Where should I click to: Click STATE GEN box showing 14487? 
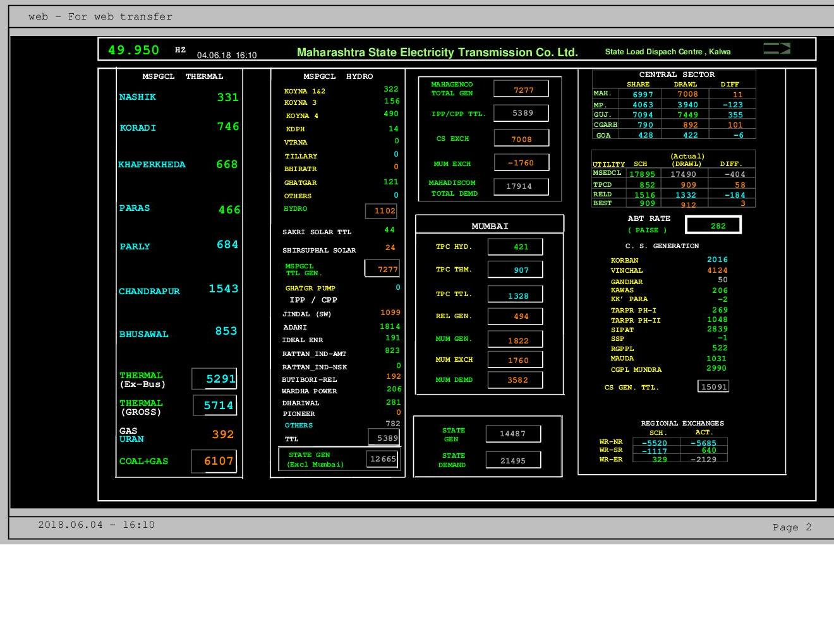[514, 434]
